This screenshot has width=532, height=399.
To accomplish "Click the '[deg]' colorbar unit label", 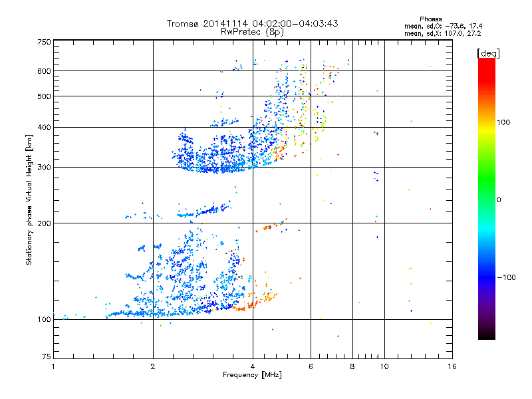I will [488, 53].
